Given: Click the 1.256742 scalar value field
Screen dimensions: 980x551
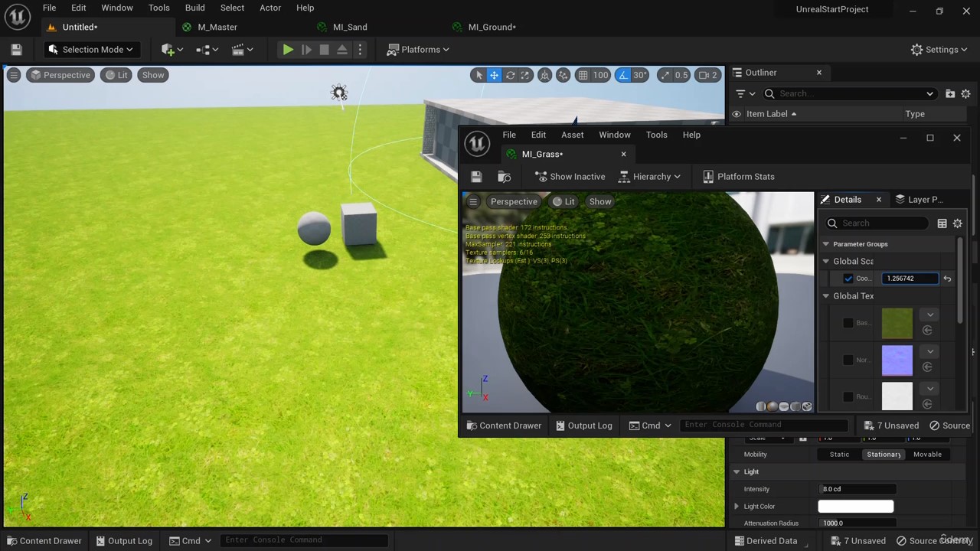Looking at the screenshot, I should tap(910, 279).
